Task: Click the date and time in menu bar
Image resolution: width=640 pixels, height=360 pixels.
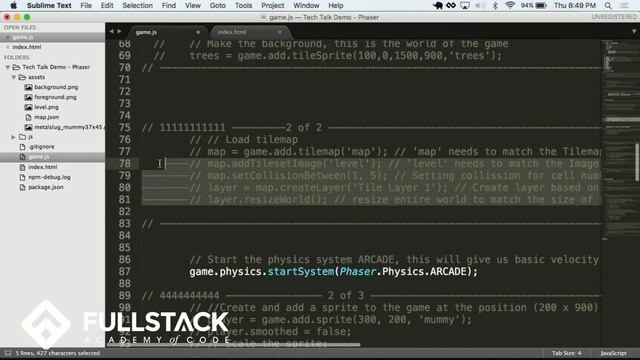Action: (x=575, y=5)
